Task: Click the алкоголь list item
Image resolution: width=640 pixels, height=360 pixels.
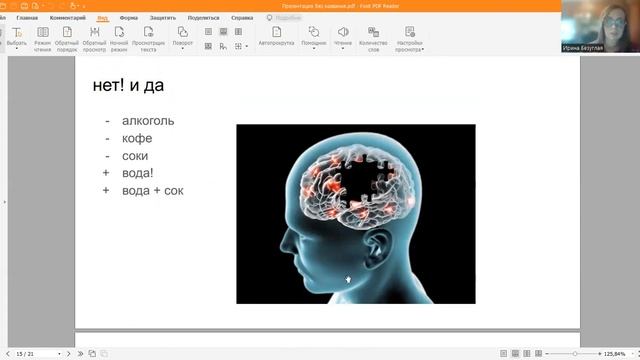Action: click(148, 121)
